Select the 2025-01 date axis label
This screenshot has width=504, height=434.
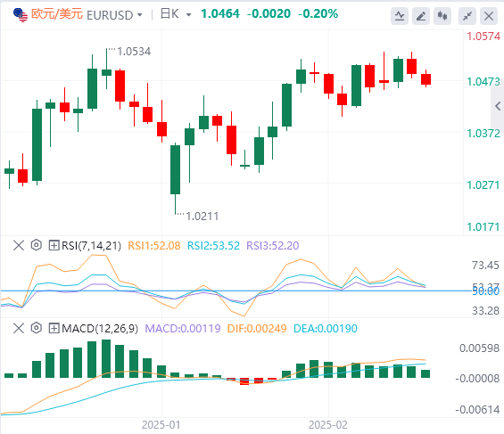161,425
